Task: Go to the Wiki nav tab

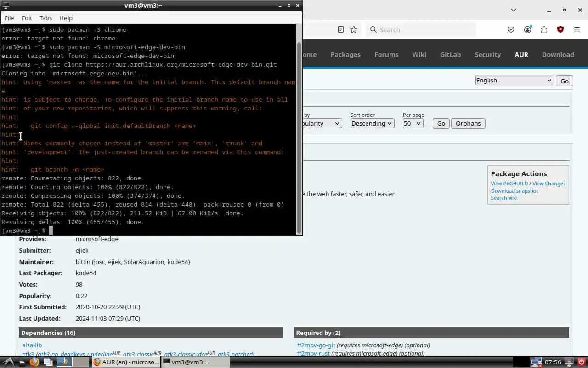Action: point(419,54)
